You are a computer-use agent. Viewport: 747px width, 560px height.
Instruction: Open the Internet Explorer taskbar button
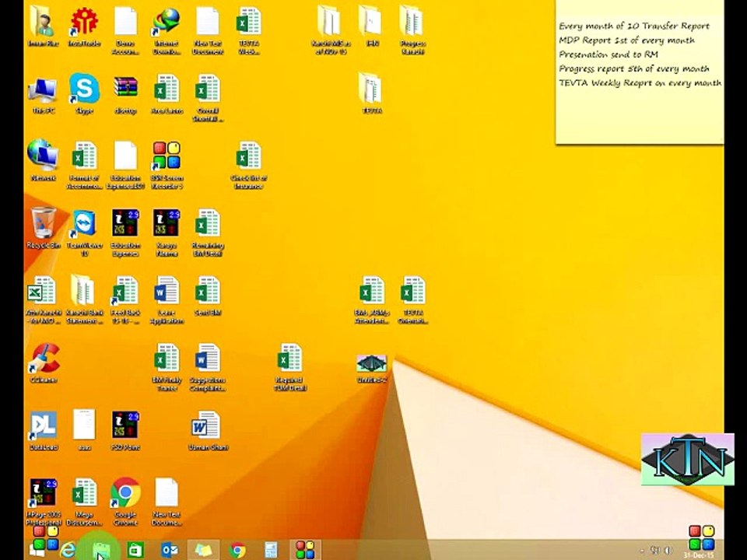[x=68, y=550]
